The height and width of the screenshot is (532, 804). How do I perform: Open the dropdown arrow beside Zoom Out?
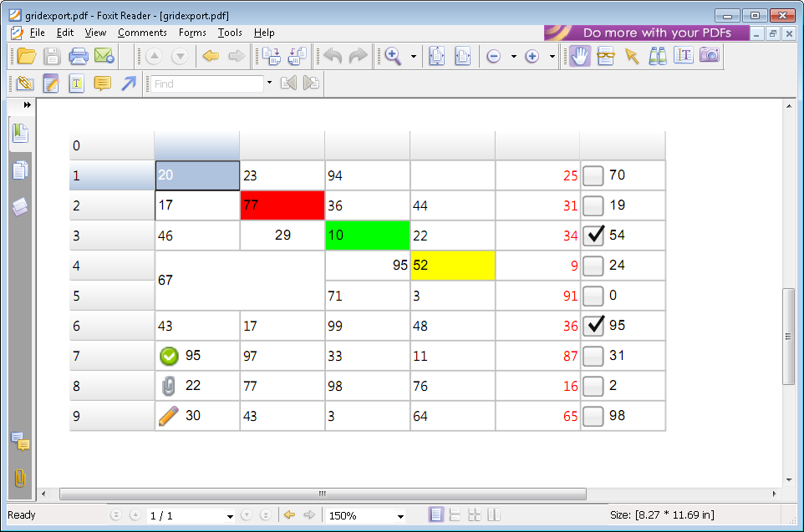coord(513,57)
